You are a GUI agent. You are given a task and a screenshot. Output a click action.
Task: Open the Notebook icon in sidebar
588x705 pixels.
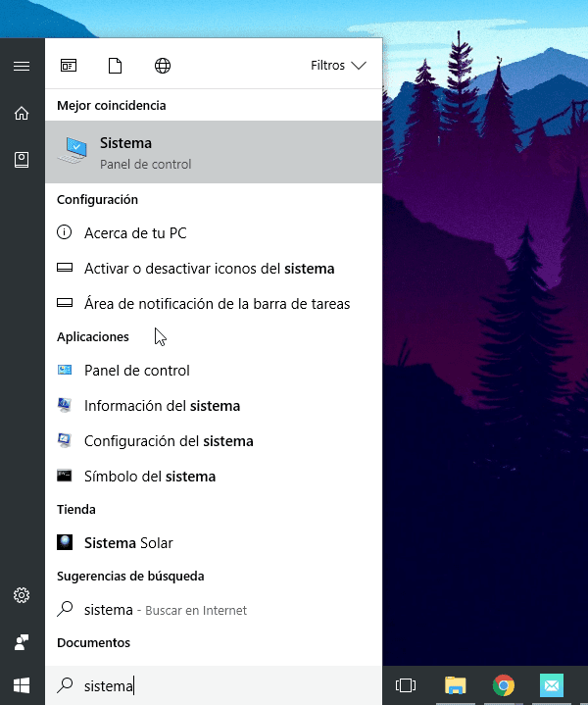[x=22, y=160]
